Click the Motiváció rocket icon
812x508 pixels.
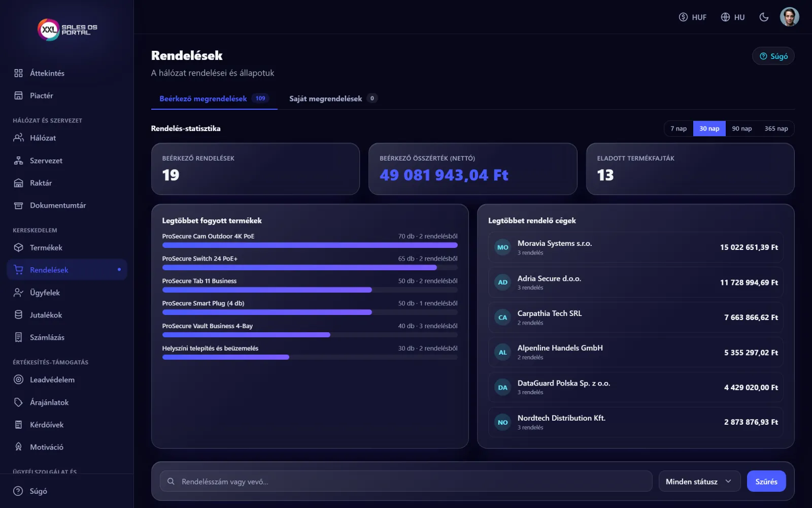coord(18,447)
